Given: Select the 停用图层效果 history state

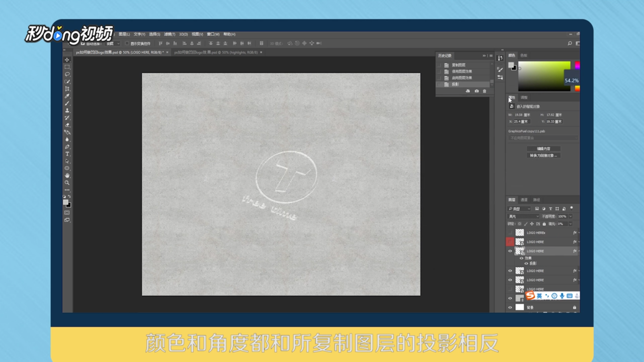Looking at the screenshot, I should click(x=464, y=71).
